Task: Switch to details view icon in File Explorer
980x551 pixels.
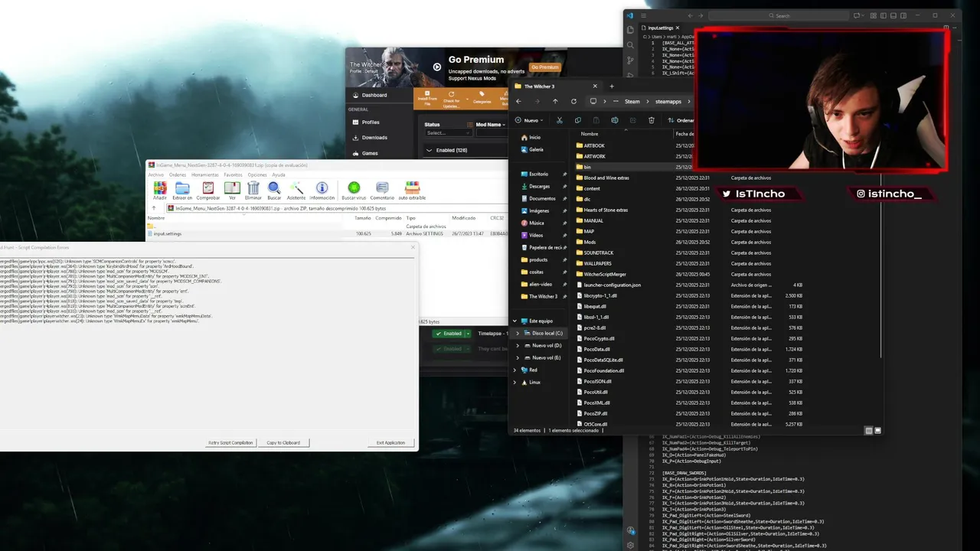Action: click(x=868, y=431)
